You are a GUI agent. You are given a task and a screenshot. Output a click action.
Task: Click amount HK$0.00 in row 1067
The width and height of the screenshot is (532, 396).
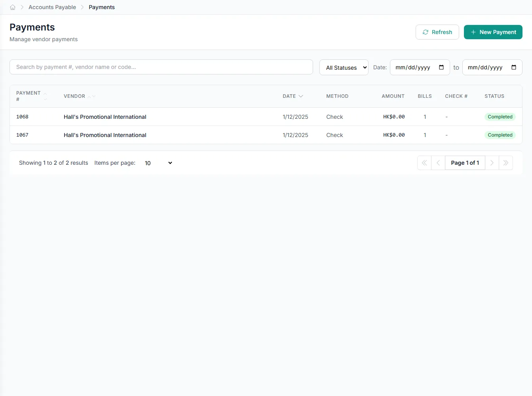point(394,135)
